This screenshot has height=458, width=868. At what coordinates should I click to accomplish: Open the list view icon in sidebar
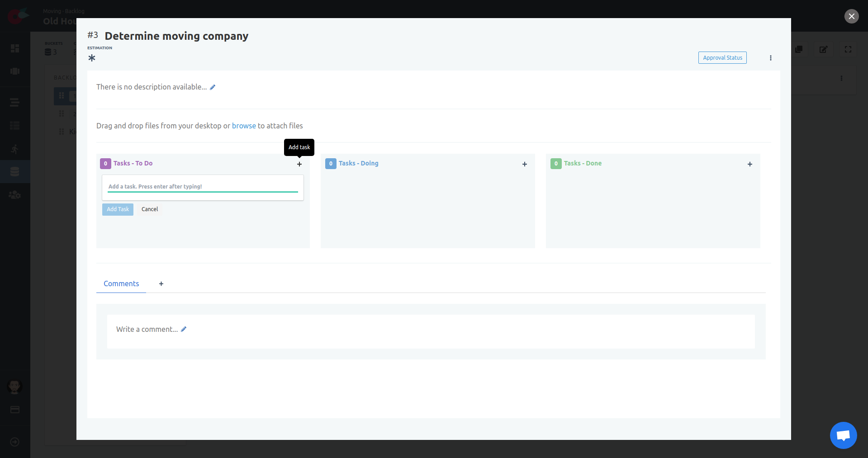[x=15, y=103]
